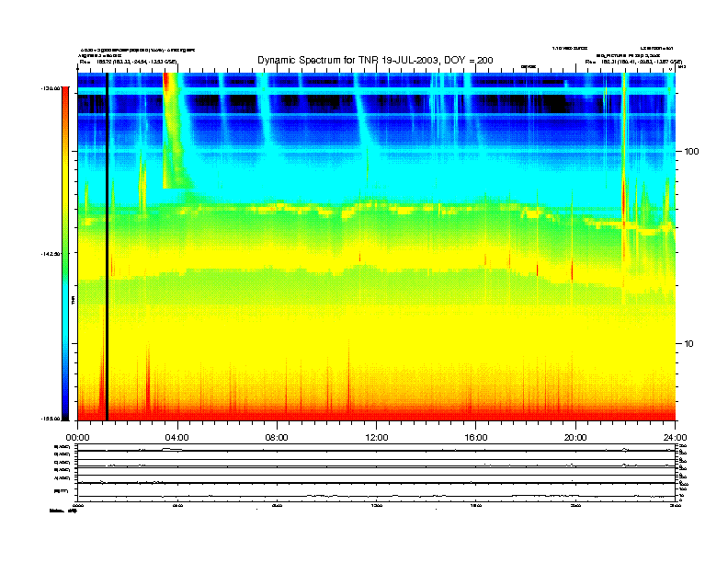Click the top-right GSE position text line
This screenshot has width=728, height=563.
[633, 62]
